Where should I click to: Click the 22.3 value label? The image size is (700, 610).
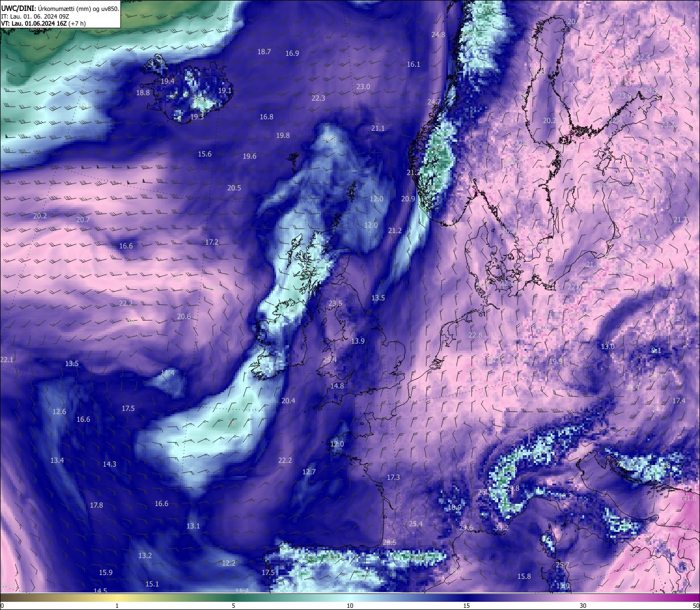click(318, 98)
